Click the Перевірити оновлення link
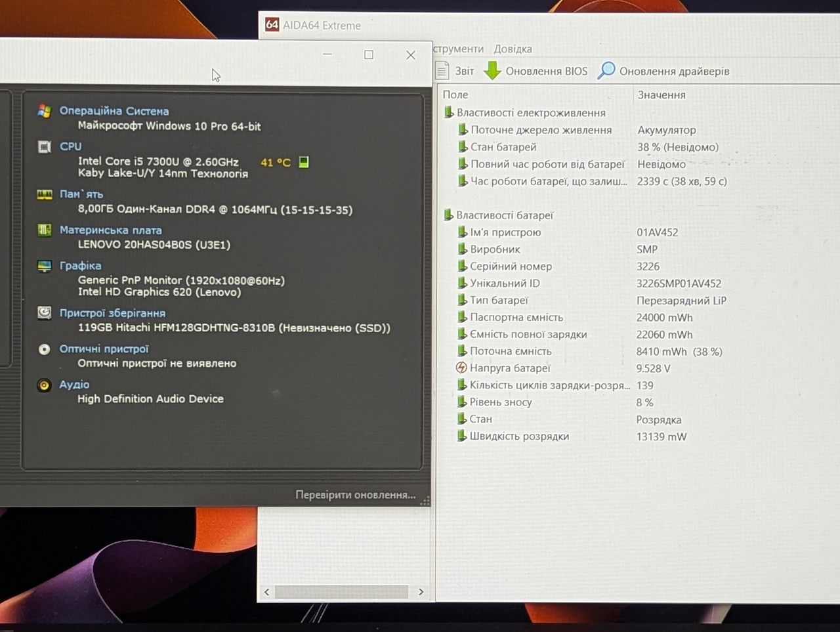Image resolution: width=840 pixels, height=632 pixels. tap(355, 495)
